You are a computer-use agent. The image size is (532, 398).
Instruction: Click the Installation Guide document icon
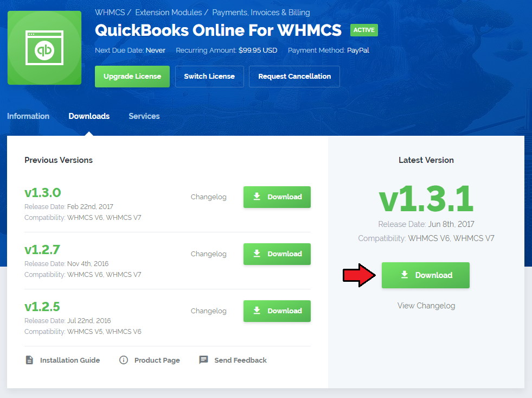(29, 360)
